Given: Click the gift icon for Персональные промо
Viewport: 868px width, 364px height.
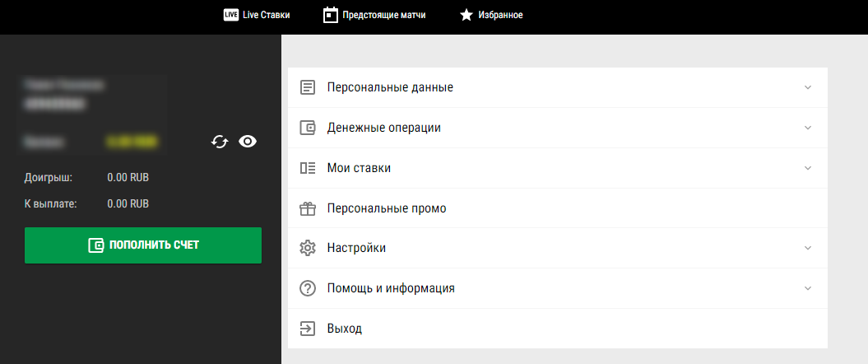Looking at the screenshot, I should (x=308, y=208).
